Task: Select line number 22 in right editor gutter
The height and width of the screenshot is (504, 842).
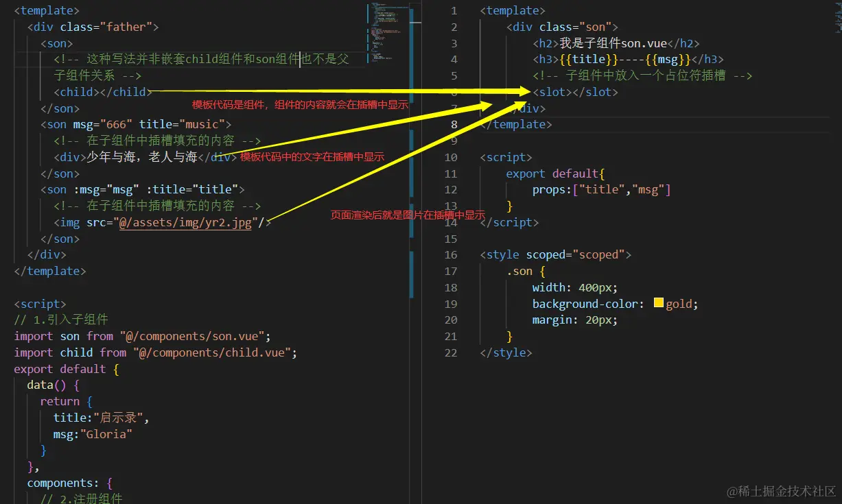Action: coord(451,352)
